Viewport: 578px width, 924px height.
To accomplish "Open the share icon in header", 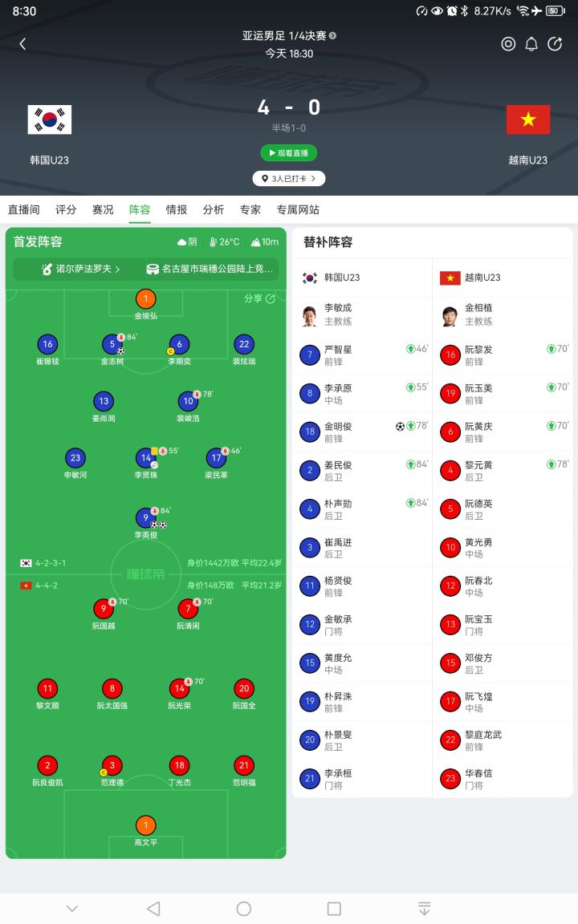I will coord(555,43).
